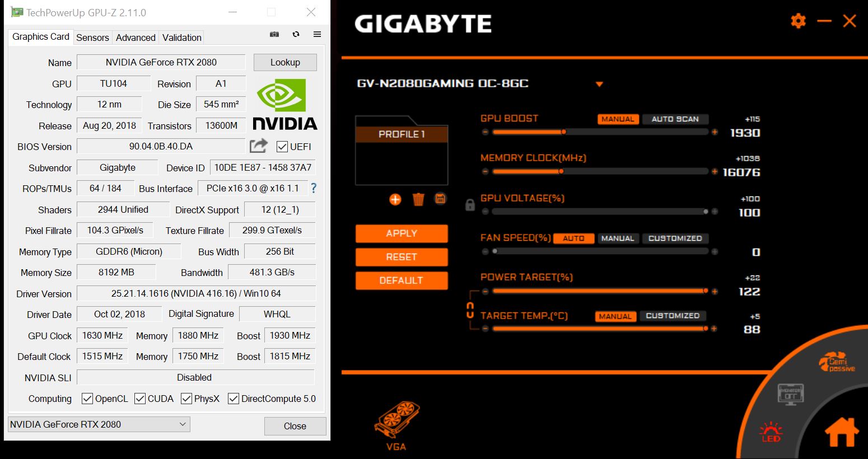Click the RESET button

tap(402, 257)
